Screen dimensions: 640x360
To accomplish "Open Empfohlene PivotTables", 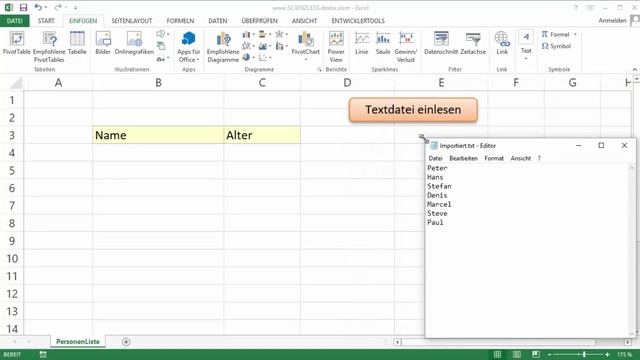I will [49, 47].
